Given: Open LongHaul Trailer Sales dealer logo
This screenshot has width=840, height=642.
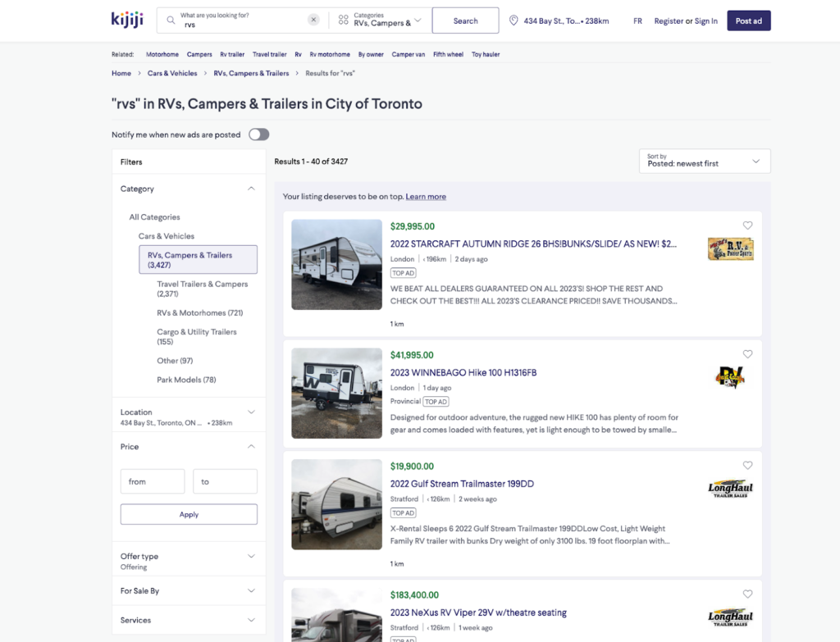Looking at the screenshot, I should pyautogui.click(x=730, y=489).
